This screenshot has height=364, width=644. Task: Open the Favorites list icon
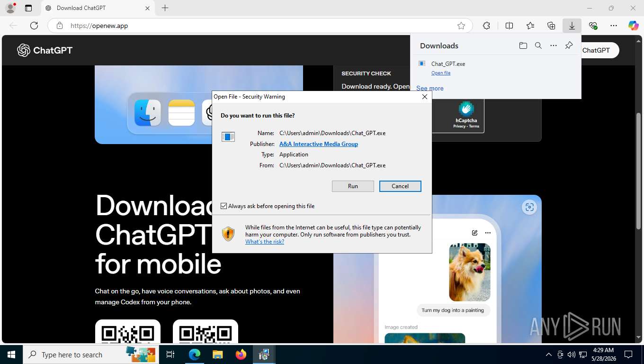click(530, 26)
